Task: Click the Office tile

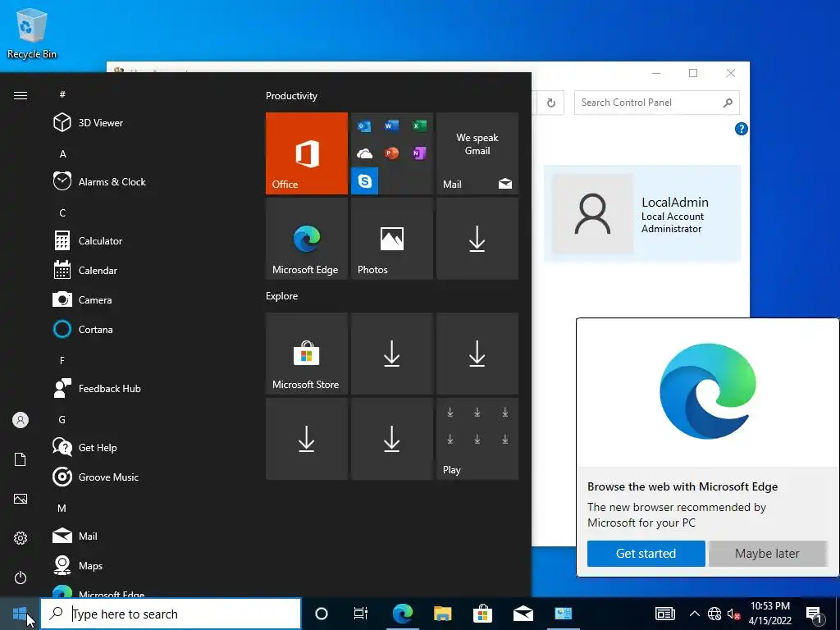Action: [x=307, y=153]
